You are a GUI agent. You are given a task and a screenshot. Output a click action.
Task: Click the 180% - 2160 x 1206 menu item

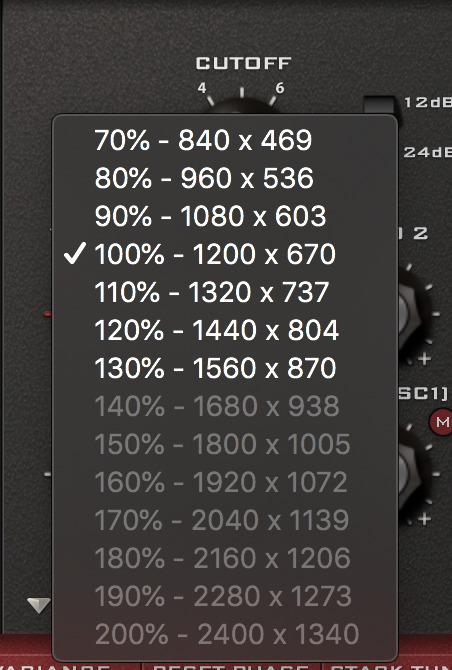point(225,558)
